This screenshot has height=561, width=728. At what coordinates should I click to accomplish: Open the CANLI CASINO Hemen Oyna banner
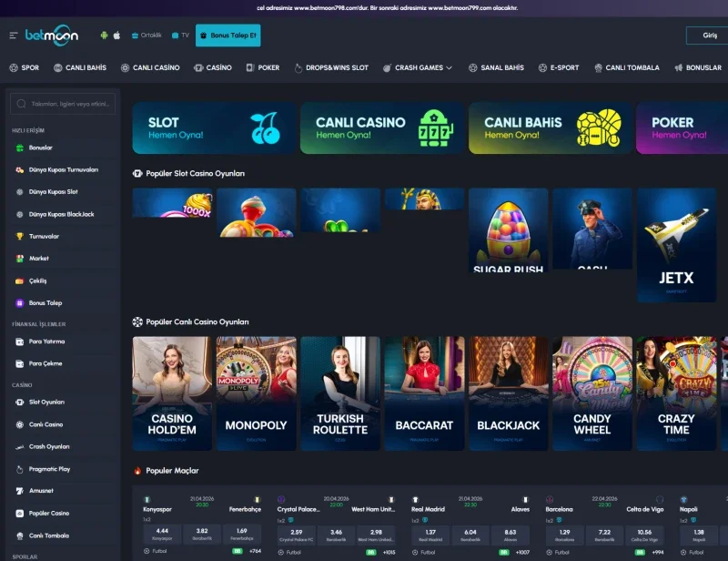382,128
